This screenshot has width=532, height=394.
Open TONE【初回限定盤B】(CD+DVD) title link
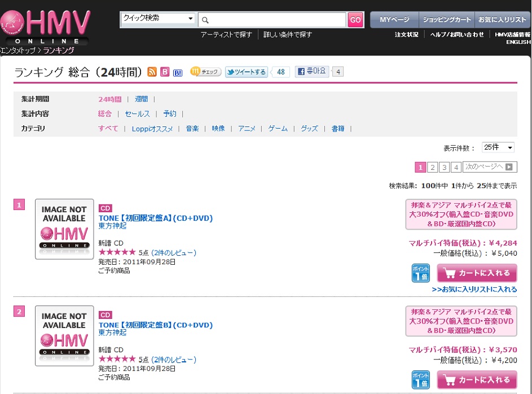click(x=156, y=325)
